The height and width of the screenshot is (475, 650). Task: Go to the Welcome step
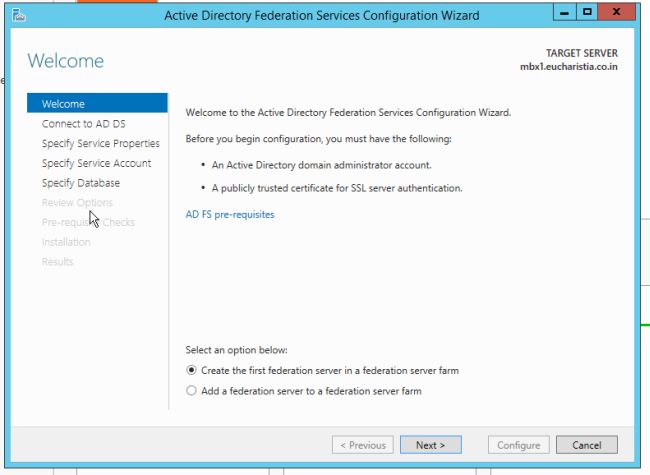click(64, 104)
